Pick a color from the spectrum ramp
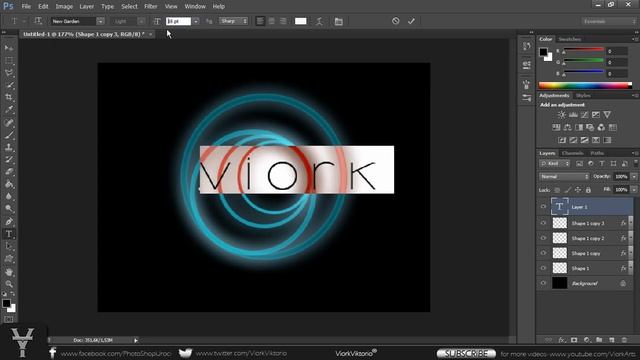The image size is (640, 360). click(585, 85)
